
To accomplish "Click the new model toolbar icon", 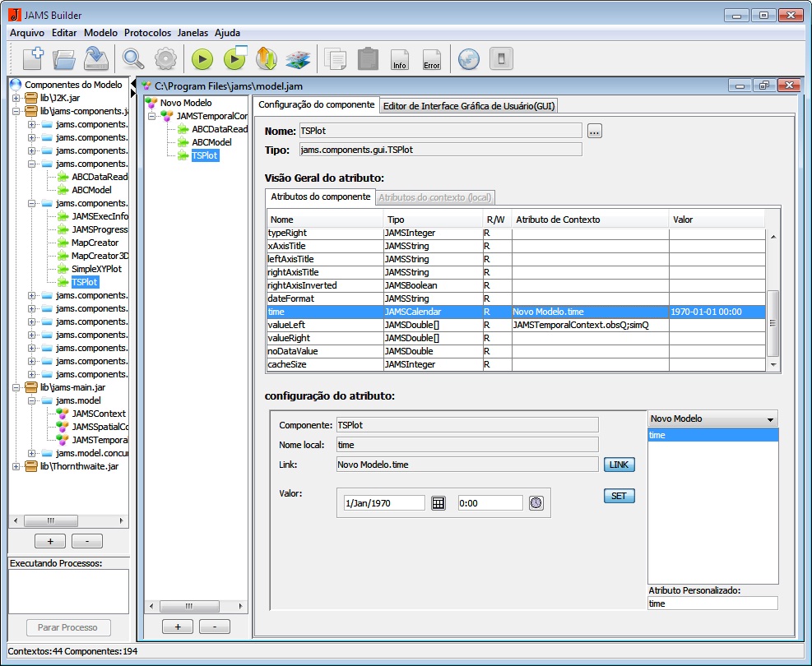I will (x=33, y=58).
